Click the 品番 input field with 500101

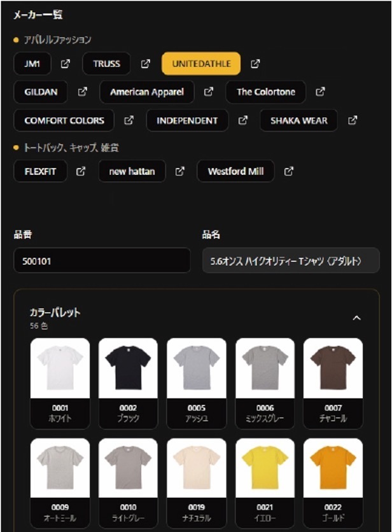102,260
